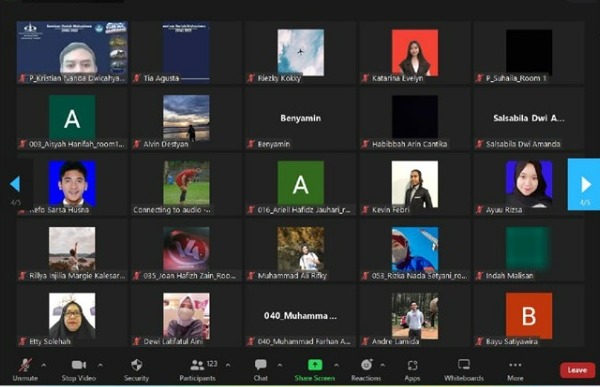
Task: Select 003_Aisyah Hanifah avatar tile
Action: tap(72, 118)
